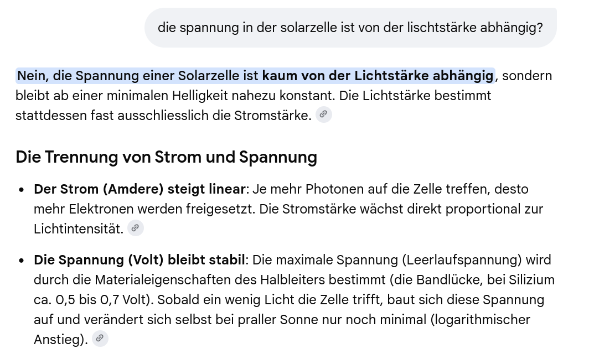Viewport: 589px width, 364px height.
Task: Click the word 'Helligkeit' in the intro paragraph
Action: 200,96
